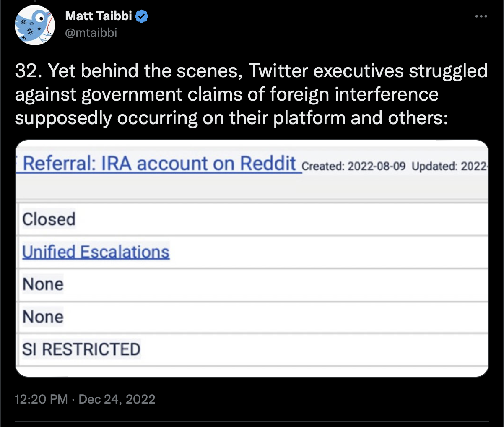Image resolution: width=504 pixels, height=427 pixels.
Task: Click the 12:20 PM timestamp
Action: [x=41, y=398]
